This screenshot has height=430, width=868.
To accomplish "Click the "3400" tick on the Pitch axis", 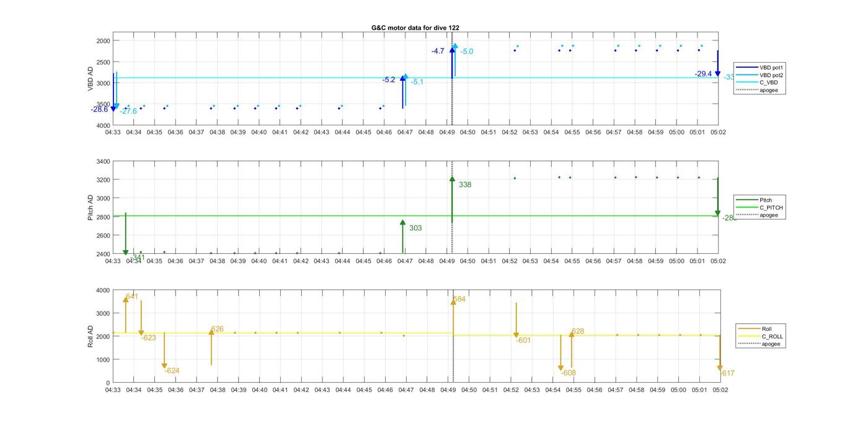I will point(103,162).
